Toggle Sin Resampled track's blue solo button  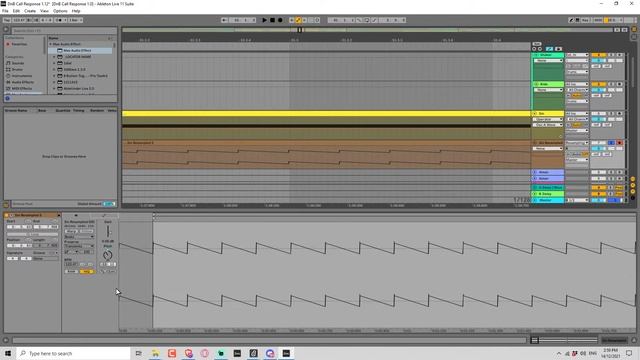point(611,143)
